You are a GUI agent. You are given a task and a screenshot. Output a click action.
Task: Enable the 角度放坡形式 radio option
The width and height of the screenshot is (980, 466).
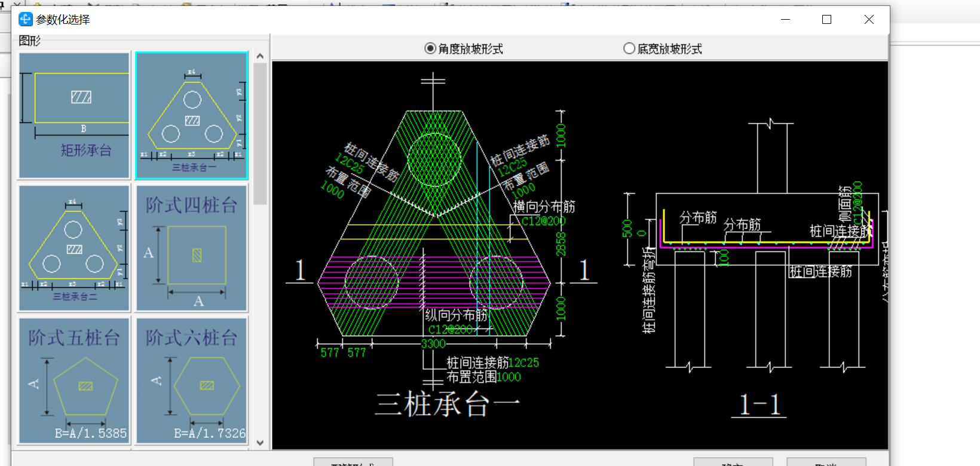[x=464, y=48]
